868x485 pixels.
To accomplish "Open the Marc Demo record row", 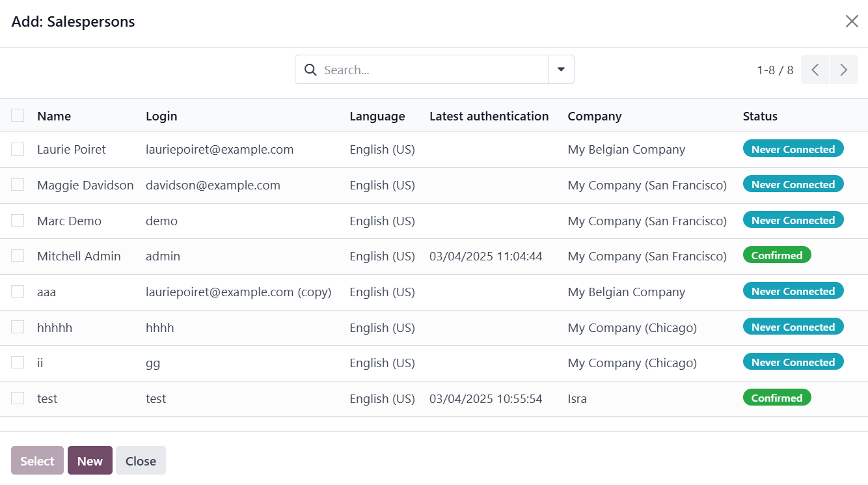I will tap(69, 221).
